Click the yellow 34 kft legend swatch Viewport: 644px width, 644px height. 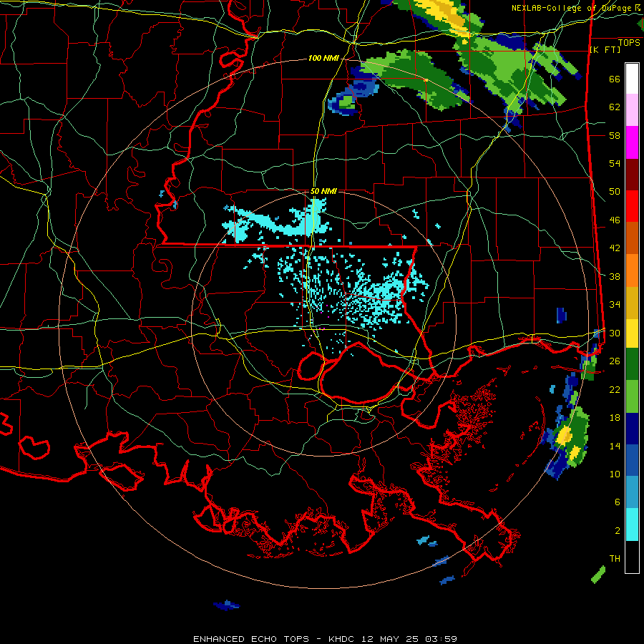tap(632, 333)
